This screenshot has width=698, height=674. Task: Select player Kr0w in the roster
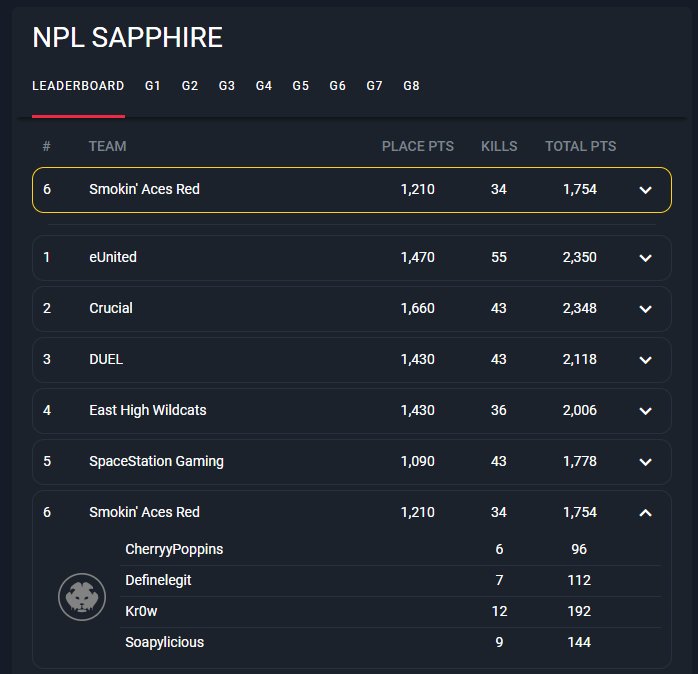(x=141, y=611)
